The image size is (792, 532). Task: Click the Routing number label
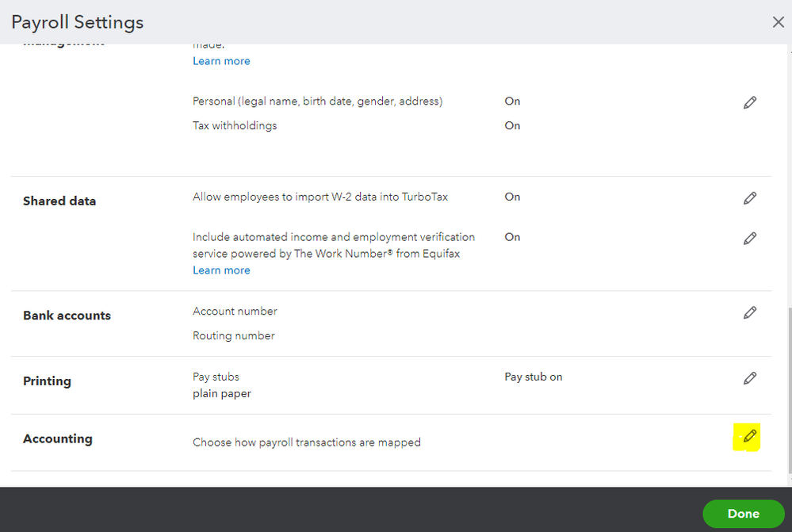pyautogui.click(x=234, y=336)
